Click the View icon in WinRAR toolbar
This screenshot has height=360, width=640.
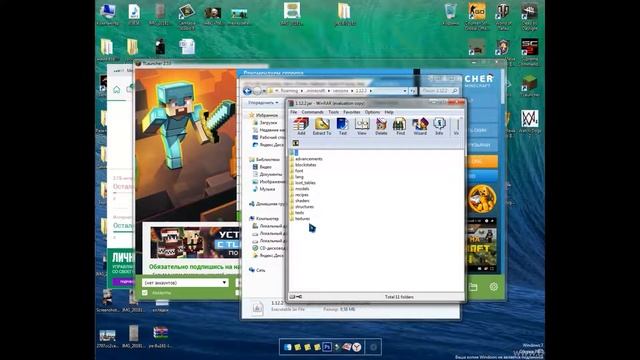[x=362, y=126]
